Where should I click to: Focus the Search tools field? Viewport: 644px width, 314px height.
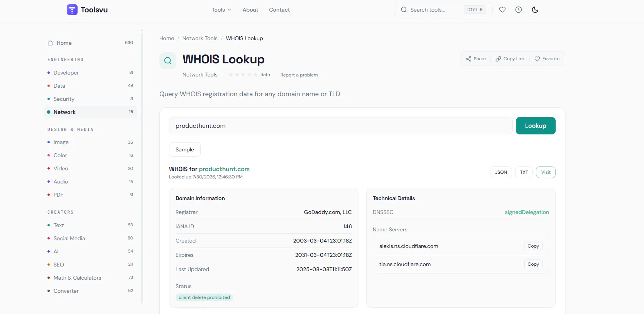(x=443, y=10)
